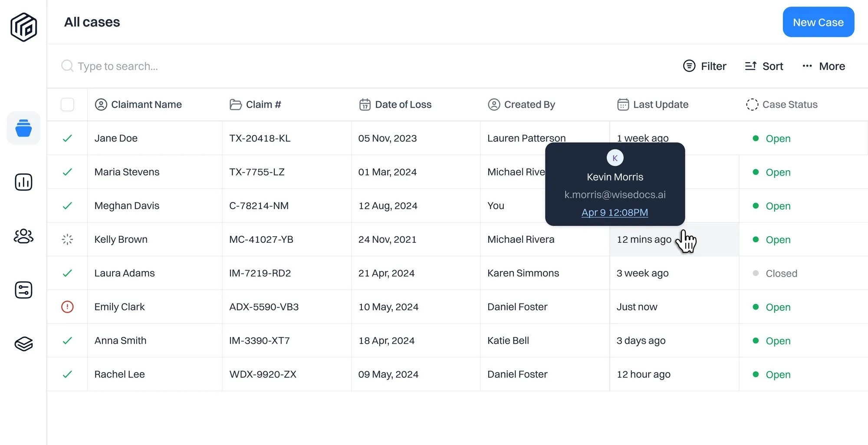Click the New Case button
Image resolution: width=868 pixels, height=445 pixels.
click(x=819, y=22)
